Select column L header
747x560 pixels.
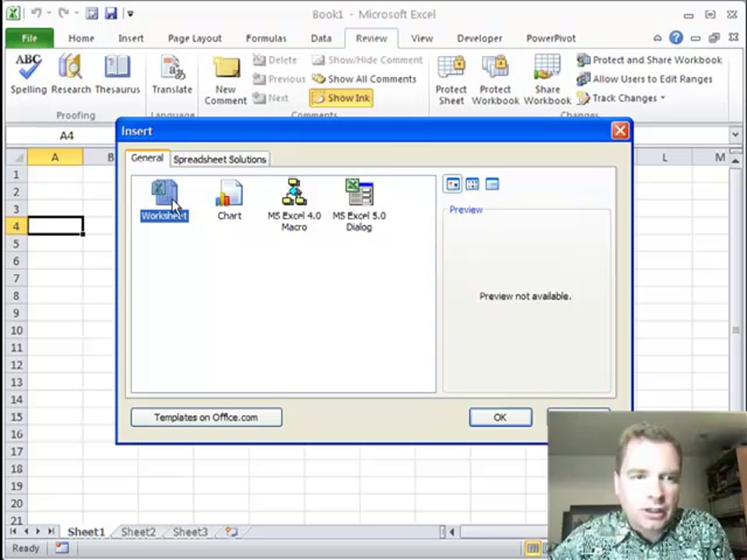pos(664,157)
